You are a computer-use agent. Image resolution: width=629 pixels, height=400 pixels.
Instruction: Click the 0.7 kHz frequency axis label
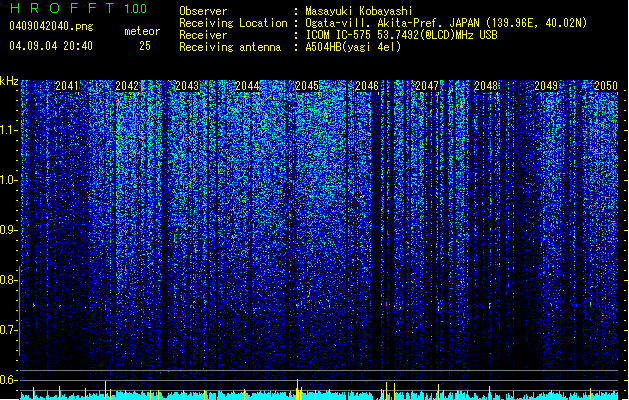click(x=8, y=330)
